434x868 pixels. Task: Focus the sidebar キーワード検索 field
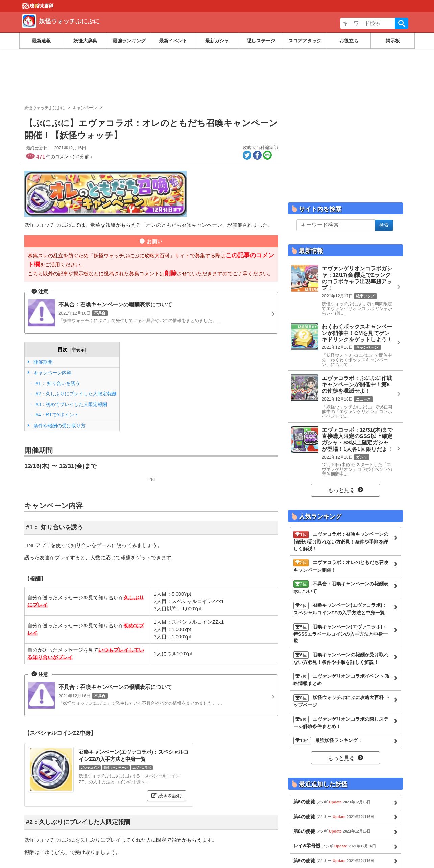tap(336, 225)
